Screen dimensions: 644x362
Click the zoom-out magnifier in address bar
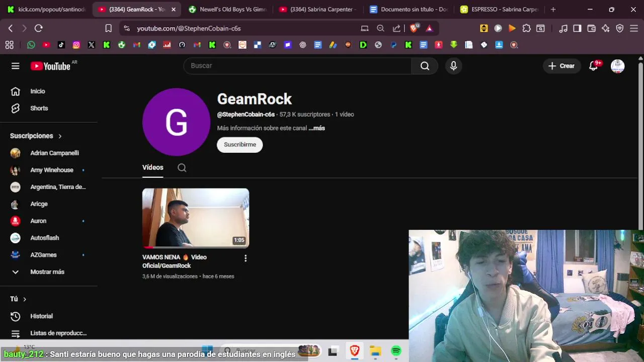(381, 28)
